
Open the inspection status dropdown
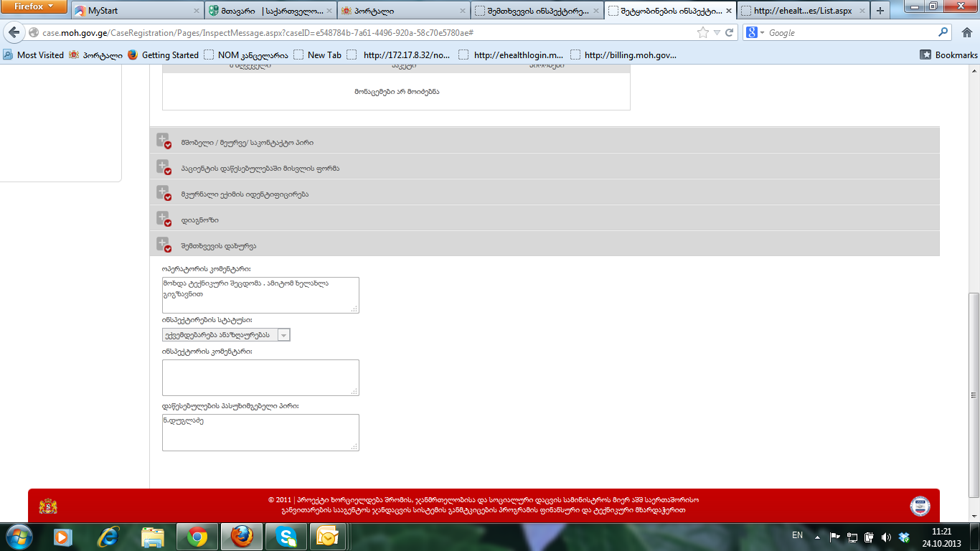(x=283, y=335)
